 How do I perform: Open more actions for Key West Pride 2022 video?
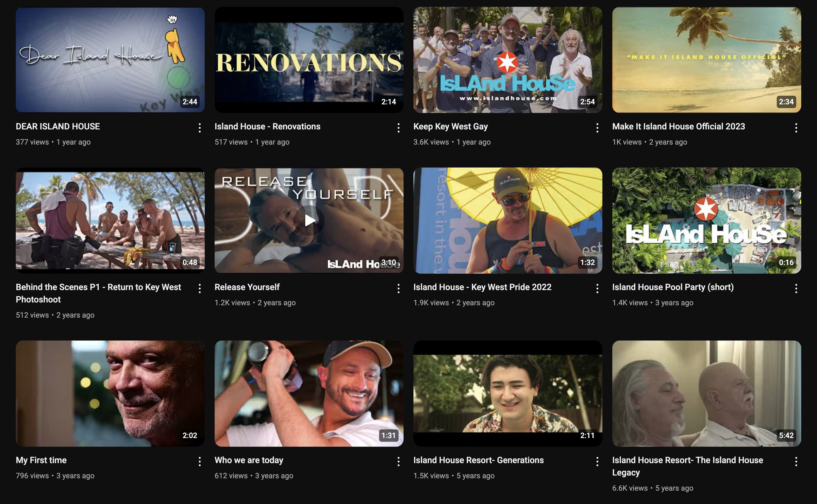[x=597, y=288]
